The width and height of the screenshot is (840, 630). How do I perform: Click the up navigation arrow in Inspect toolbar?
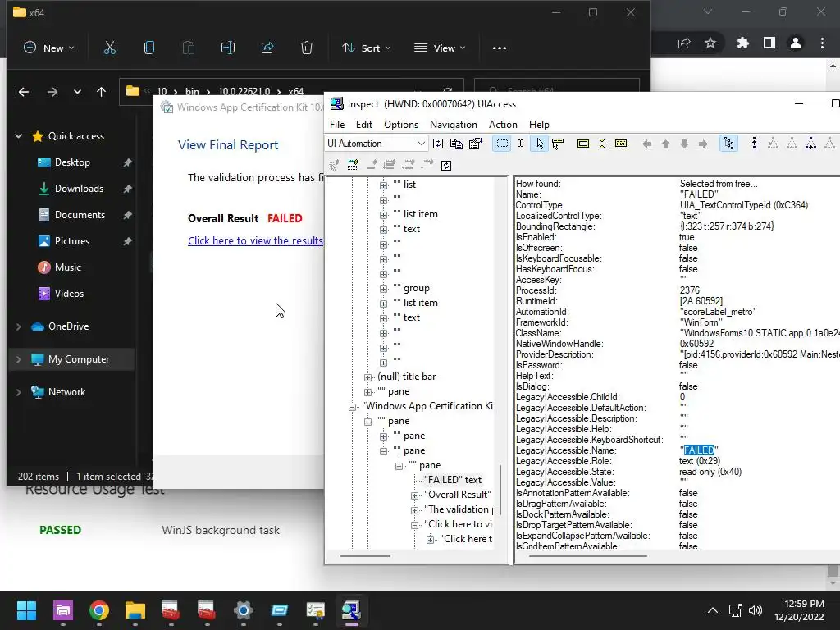pos(666,144)
